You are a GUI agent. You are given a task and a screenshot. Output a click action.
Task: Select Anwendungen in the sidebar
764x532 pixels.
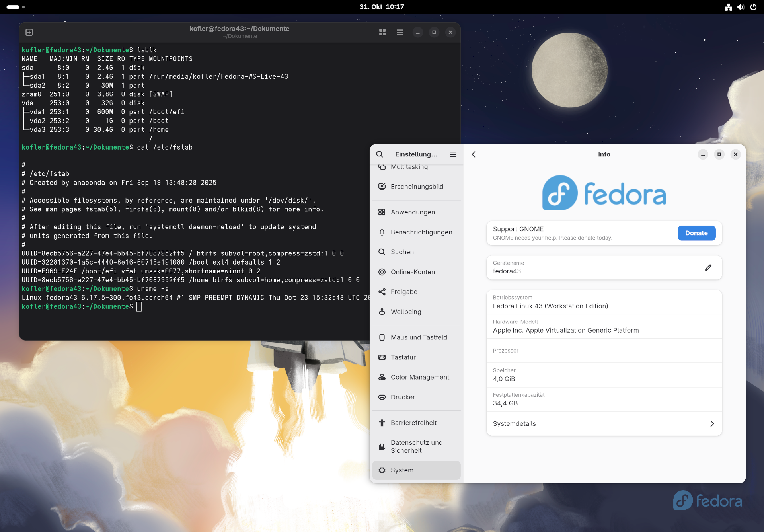(412, 212)
